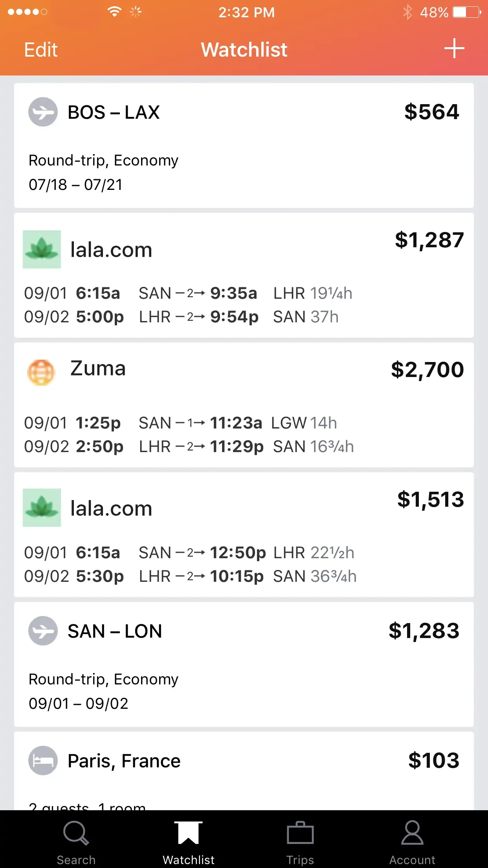Tap the BOS – LAX dates 07/18 – 07/21
488x868 pixels.
tap(76, 185)
